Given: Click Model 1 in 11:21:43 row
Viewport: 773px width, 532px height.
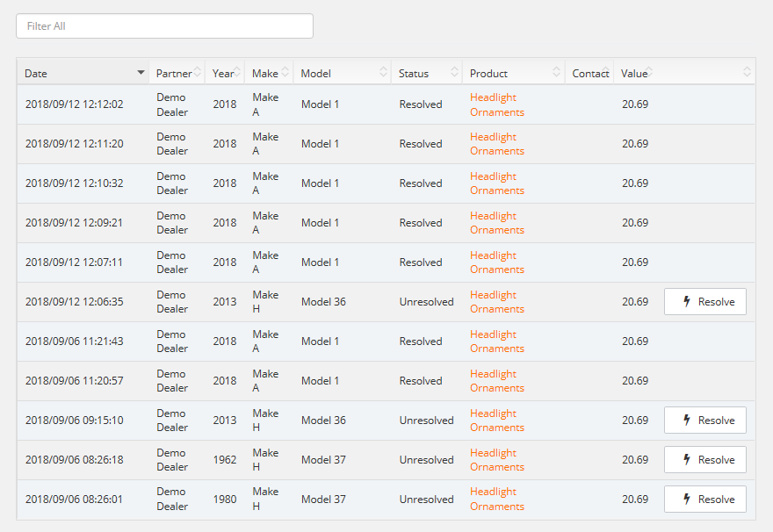Looking at the screenshot, I should pyautogui.click(x=320, y=341).
